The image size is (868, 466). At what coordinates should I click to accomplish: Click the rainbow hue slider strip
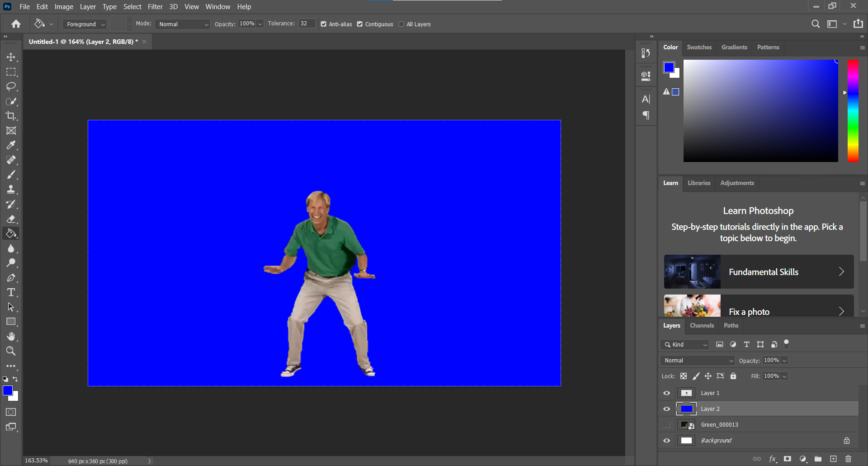853,111
